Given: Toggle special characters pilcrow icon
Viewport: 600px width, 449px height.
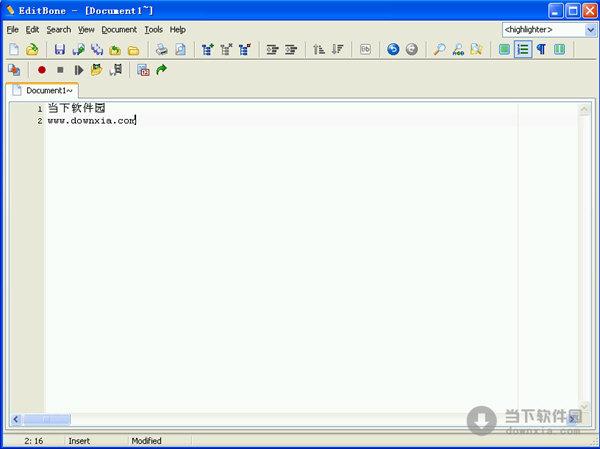Looking at the screenshot, I should [541, 49].
